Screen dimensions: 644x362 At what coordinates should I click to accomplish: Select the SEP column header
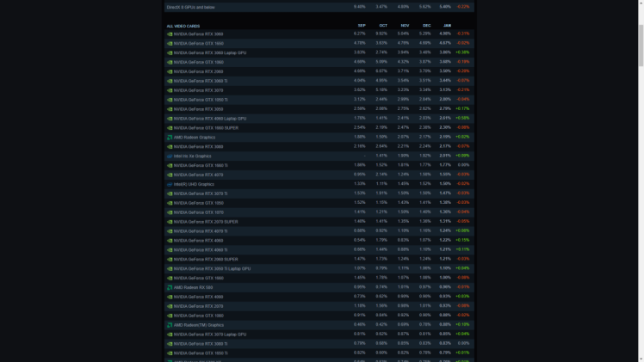pos(362,26)
